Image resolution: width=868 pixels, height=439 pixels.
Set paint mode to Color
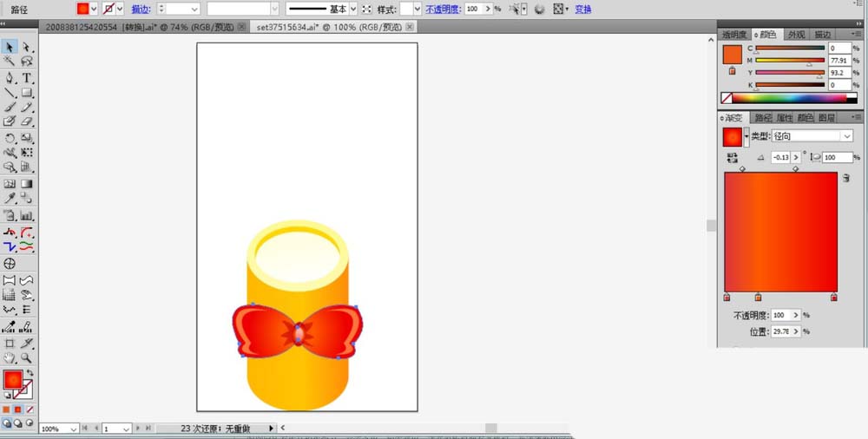click(6, 410)
